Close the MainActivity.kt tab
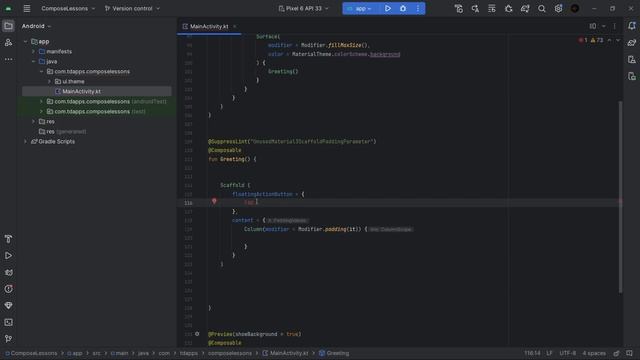The width and height of the screenshot is (640, 360). coord(235,26)
